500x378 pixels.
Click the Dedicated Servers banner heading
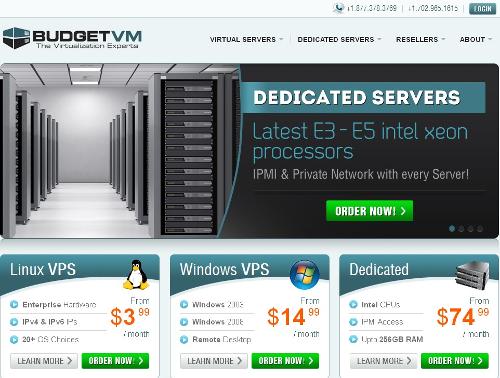(x=357, y=97)
